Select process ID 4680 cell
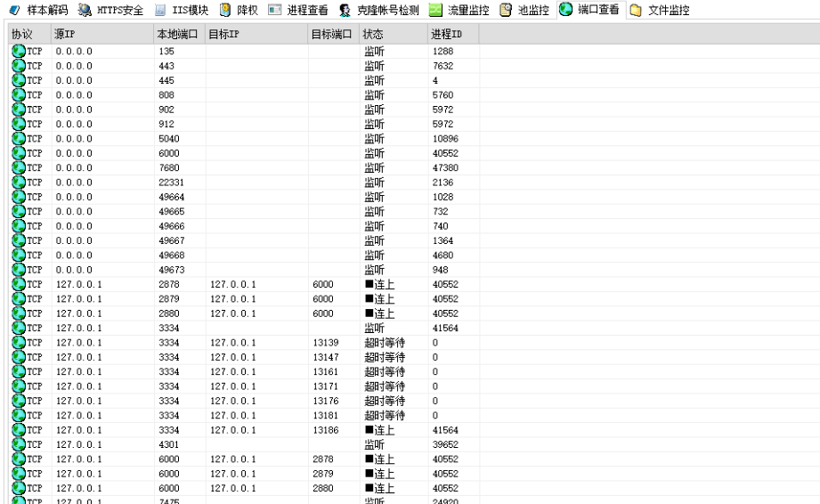 (443, 256)
